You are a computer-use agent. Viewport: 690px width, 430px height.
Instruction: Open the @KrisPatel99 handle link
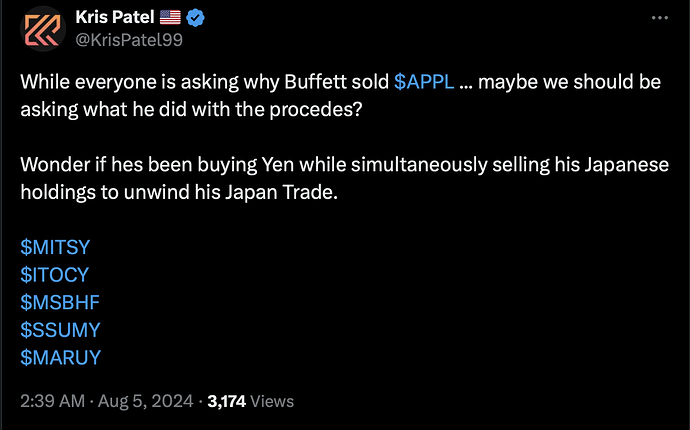(x=129, y=40)
